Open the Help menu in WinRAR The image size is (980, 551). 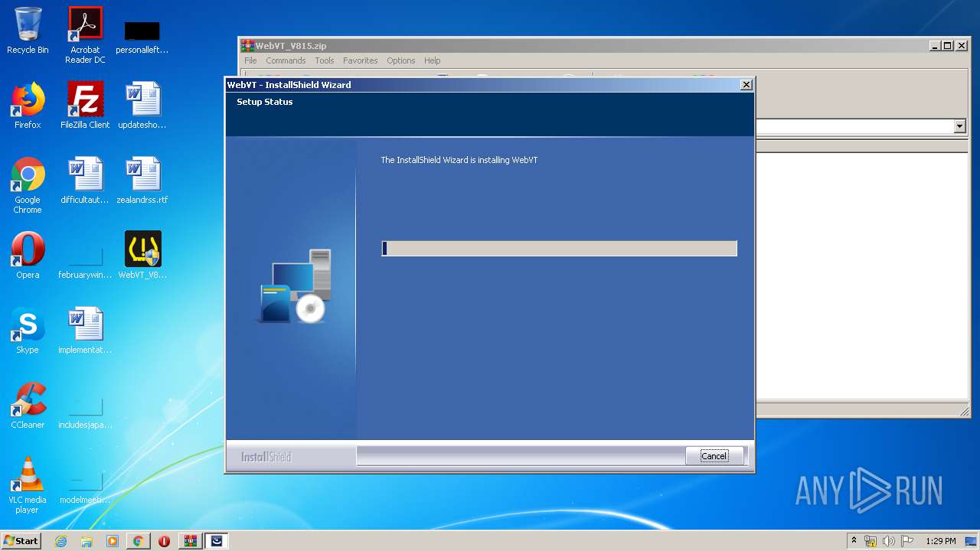tap(432, 60)
